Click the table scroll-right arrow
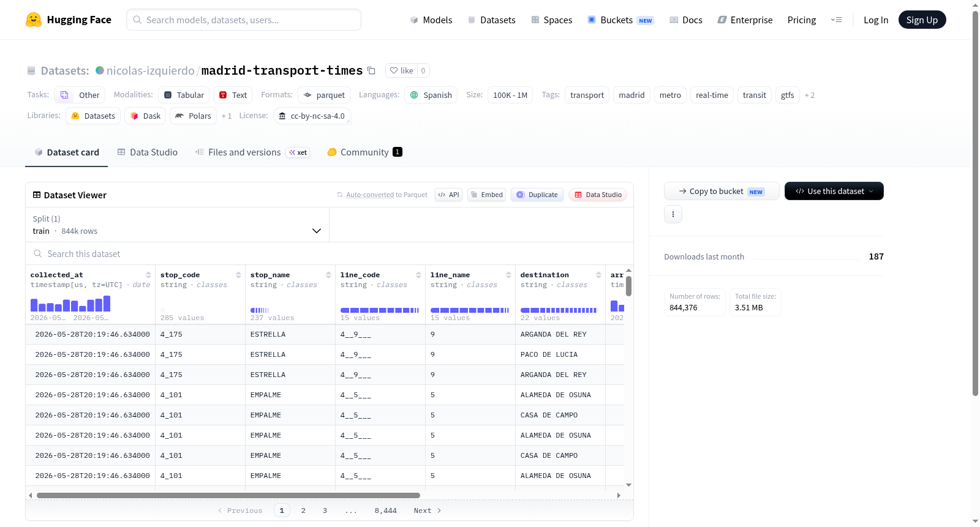980x527 pixels. click(x=619, y=495)
